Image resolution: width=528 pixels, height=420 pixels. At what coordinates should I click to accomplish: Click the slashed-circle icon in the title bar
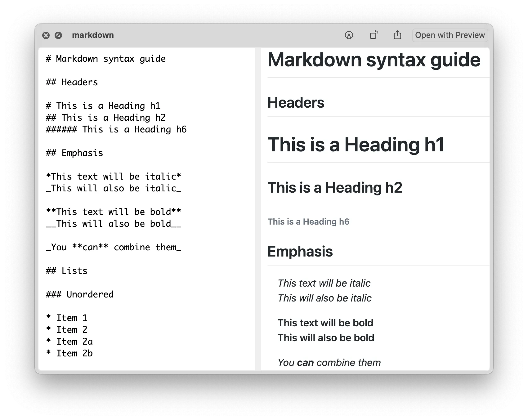pyautogui.click(x=59, y=35)
